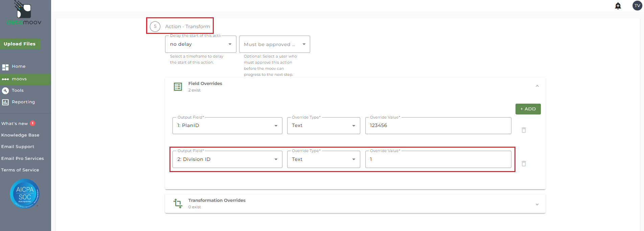Delete the Division ID override row
The width and height of the screenshot is (644, 231).
[524, 164]
